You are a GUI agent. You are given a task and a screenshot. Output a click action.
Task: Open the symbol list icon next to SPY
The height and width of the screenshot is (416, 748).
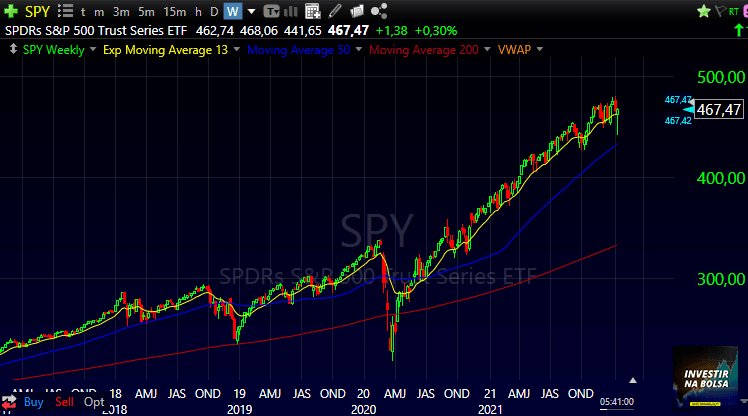(x=65, y=10)
